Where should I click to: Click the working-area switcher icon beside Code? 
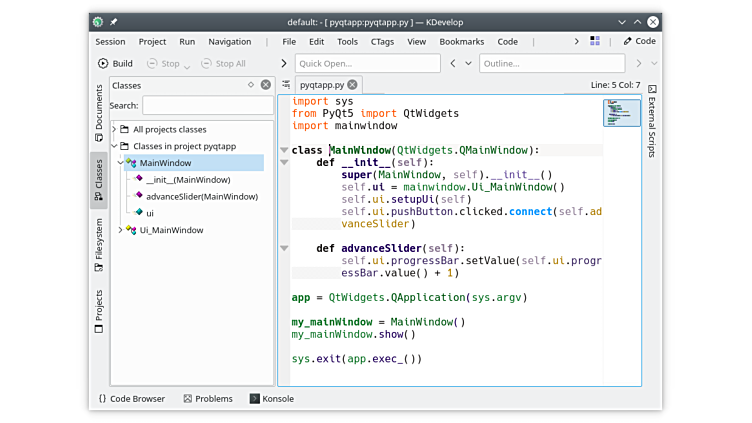click(595, 41)
